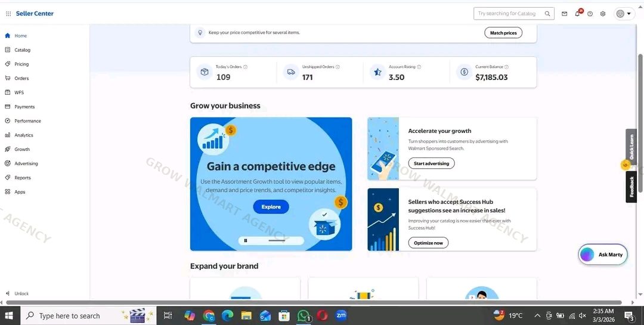Click the carousel slide indicator bar
Image resolution: width=644 pixels, height=325 pixels.
[277, 241]
